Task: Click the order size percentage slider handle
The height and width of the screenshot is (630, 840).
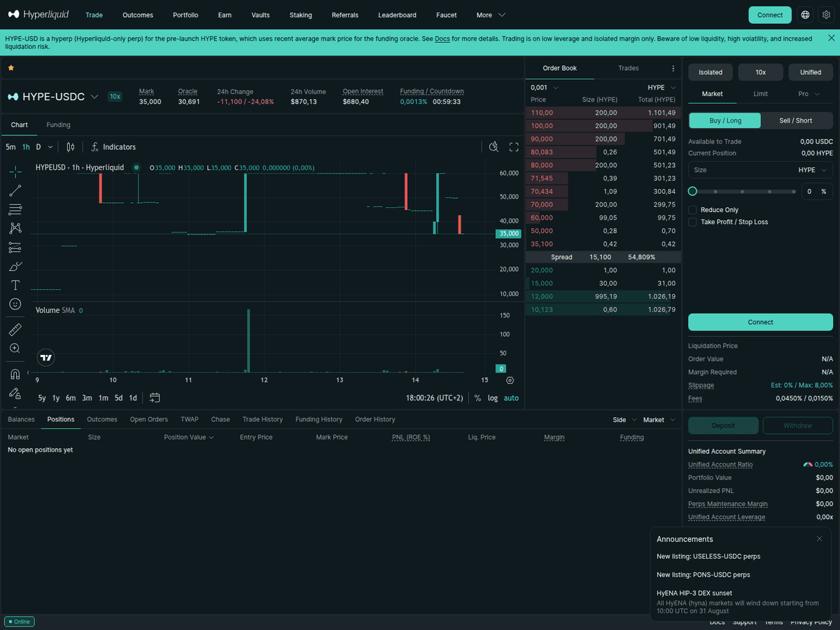Action: coord(692,191)
